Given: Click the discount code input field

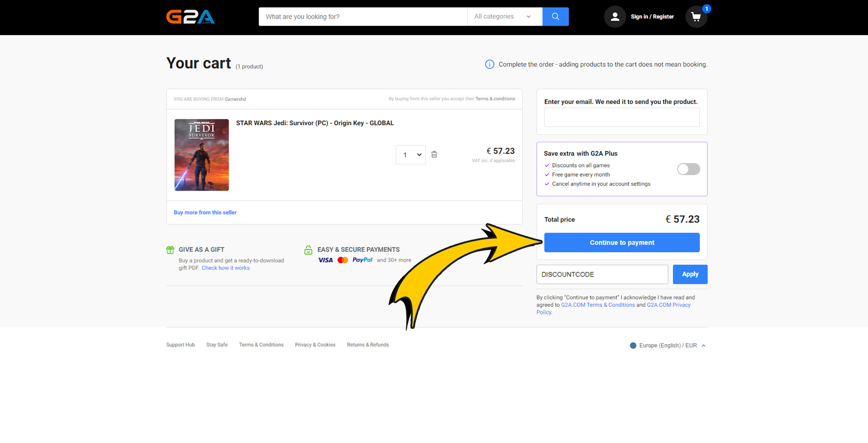Looking at the screenshot, I should pyautogui.click(x=602, y=274).
